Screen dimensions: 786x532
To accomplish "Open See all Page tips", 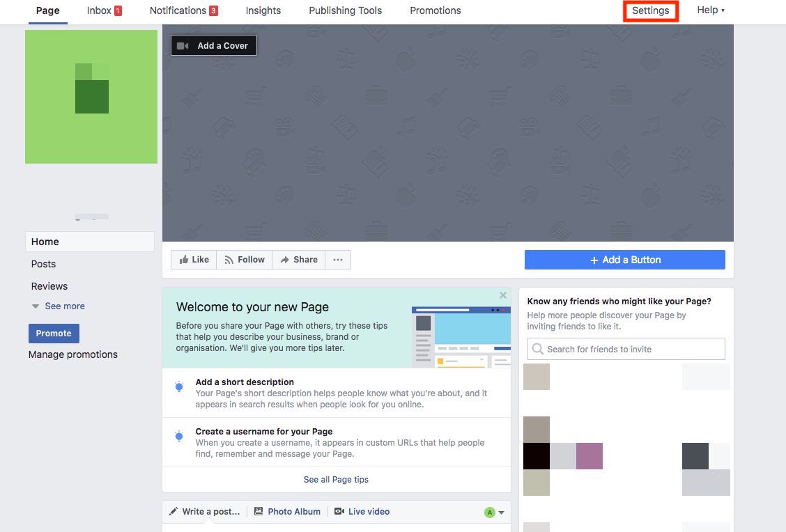I will tap(336, 479).
